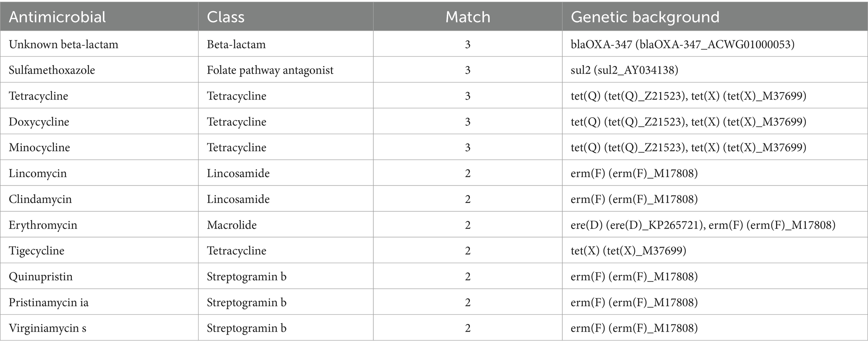The image size is (868, 348).
Task: Select the Quinupristin row label
Action: [x=41, y=277]
